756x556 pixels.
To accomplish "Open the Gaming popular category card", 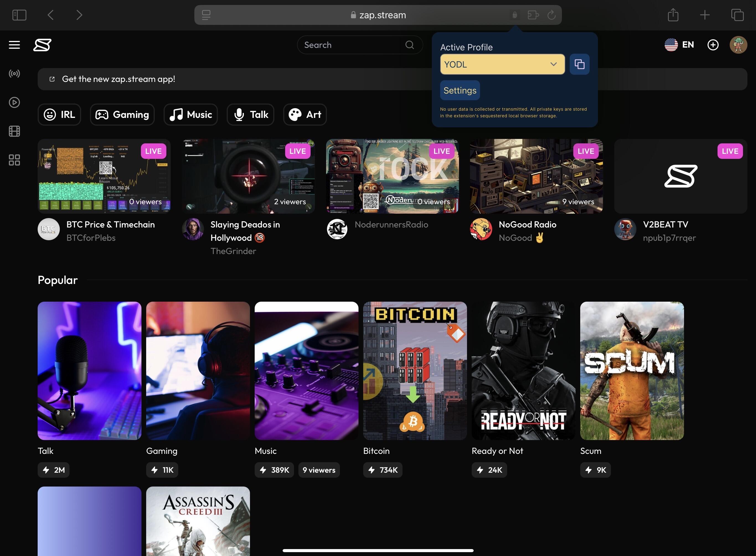I will coord(198,371).
